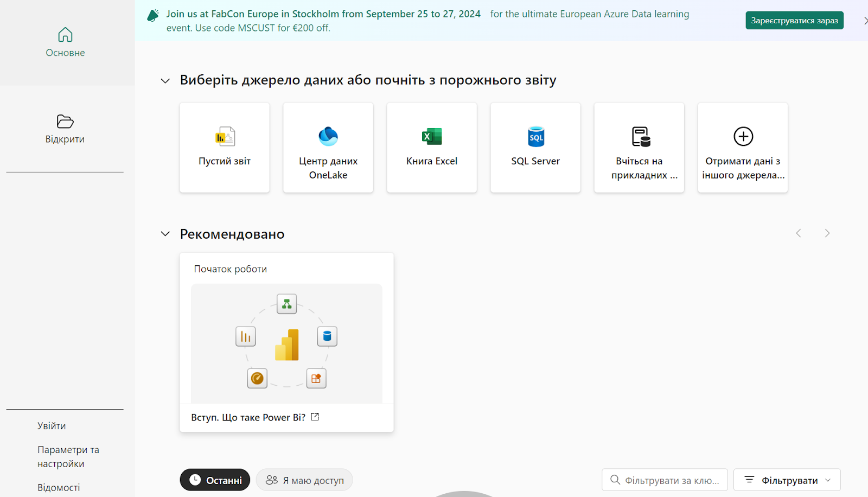Switch to the Останні tab
868x497 pixels.
tap(215, 480)
